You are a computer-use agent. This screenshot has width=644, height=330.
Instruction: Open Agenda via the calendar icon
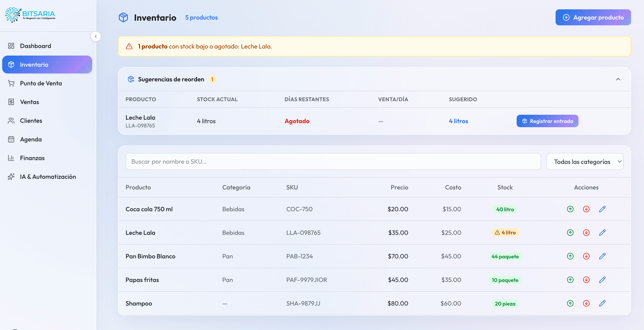click(11, 139)
